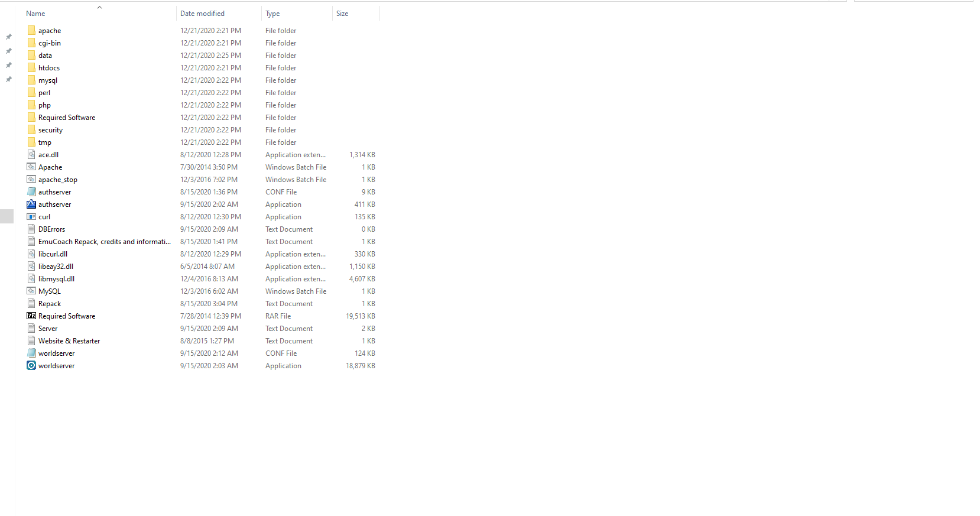
Task: Click the 0 KB size cell
Action: (x=368, y=229)
